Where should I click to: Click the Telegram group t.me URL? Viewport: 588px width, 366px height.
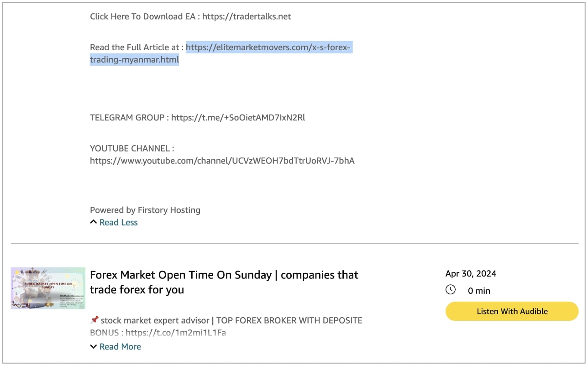click(238, 117)
